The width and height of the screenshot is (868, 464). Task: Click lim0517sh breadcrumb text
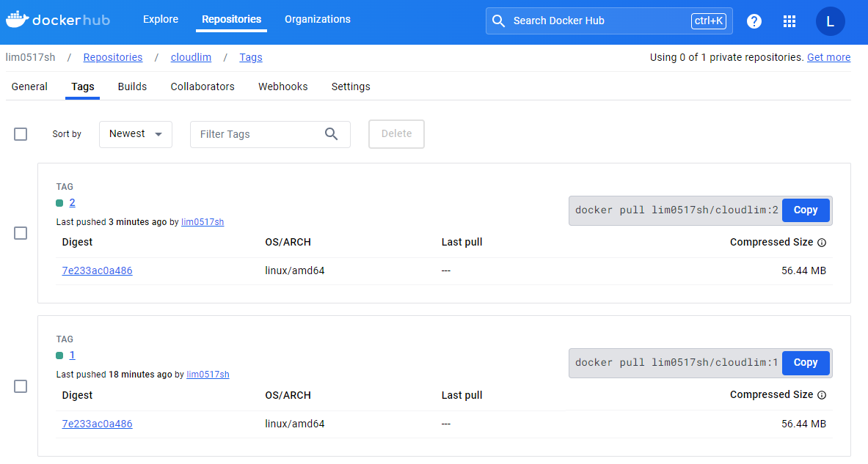pos(30,57)
